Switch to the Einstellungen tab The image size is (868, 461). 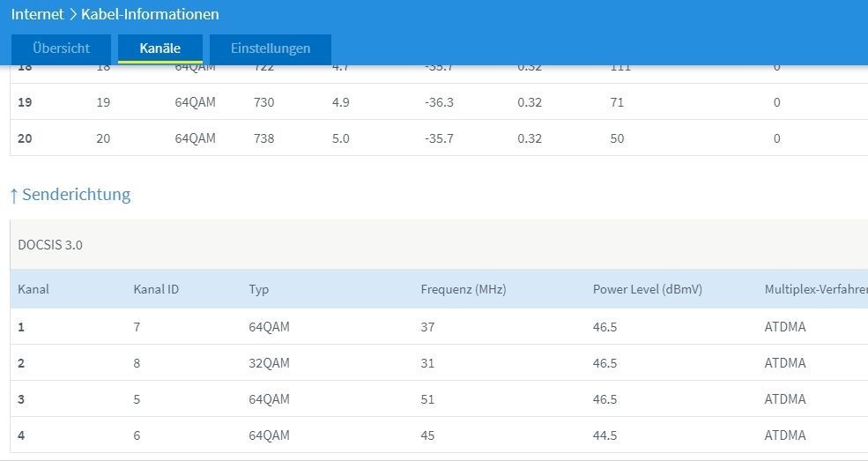(271, 48)
